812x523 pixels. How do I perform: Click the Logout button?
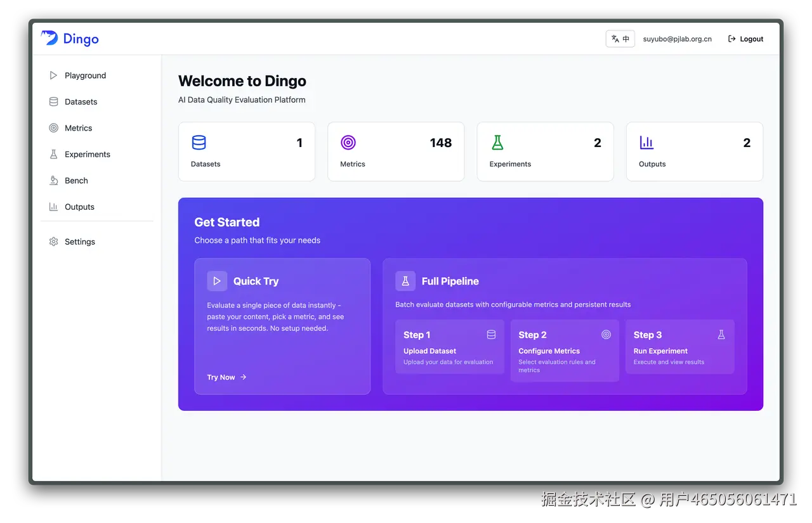click(745, 39)
